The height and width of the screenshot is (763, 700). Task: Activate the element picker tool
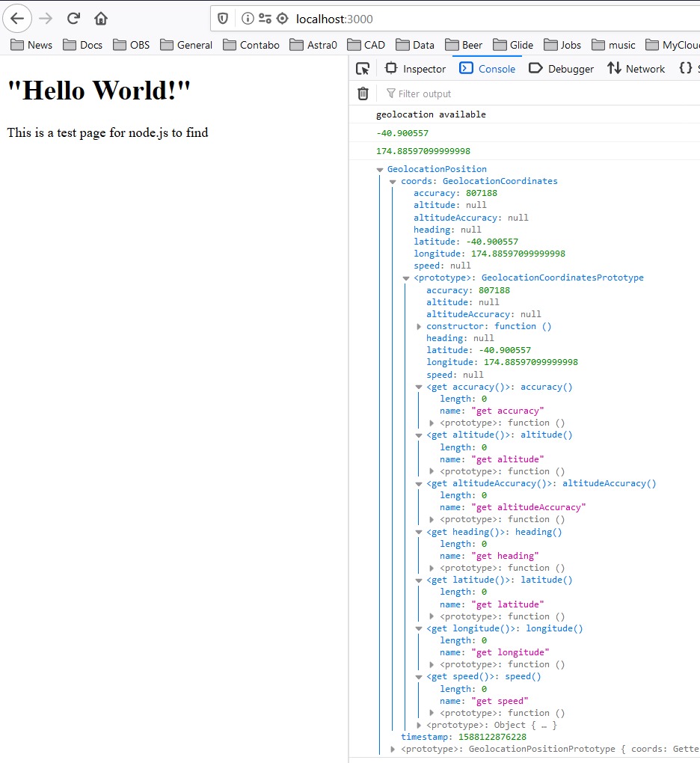tap(363, 69)
